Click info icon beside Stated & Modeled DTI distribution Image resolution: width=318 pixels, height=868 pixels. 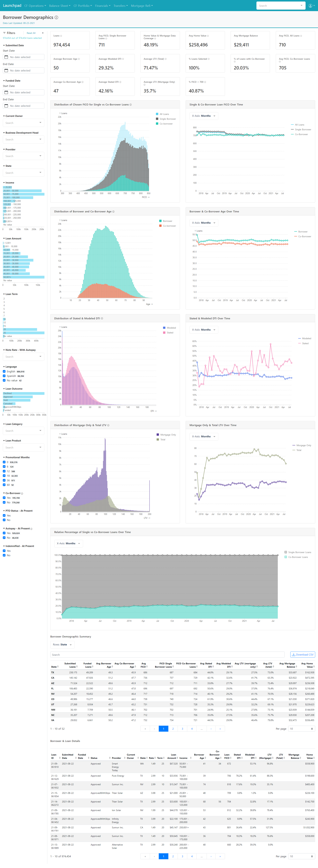click(x=102, y=318)
